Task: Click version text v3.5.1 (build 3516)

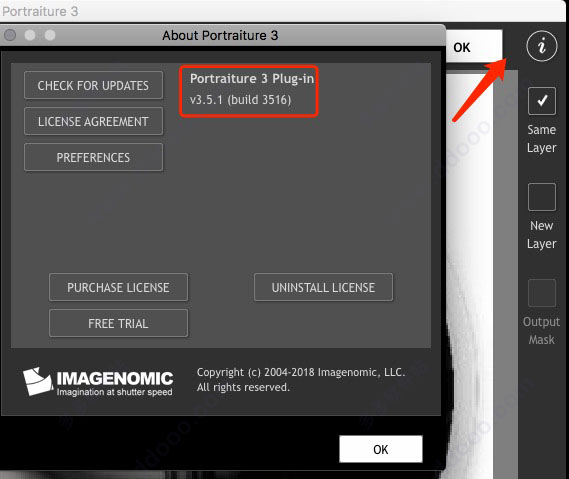Action: point(240,99)
